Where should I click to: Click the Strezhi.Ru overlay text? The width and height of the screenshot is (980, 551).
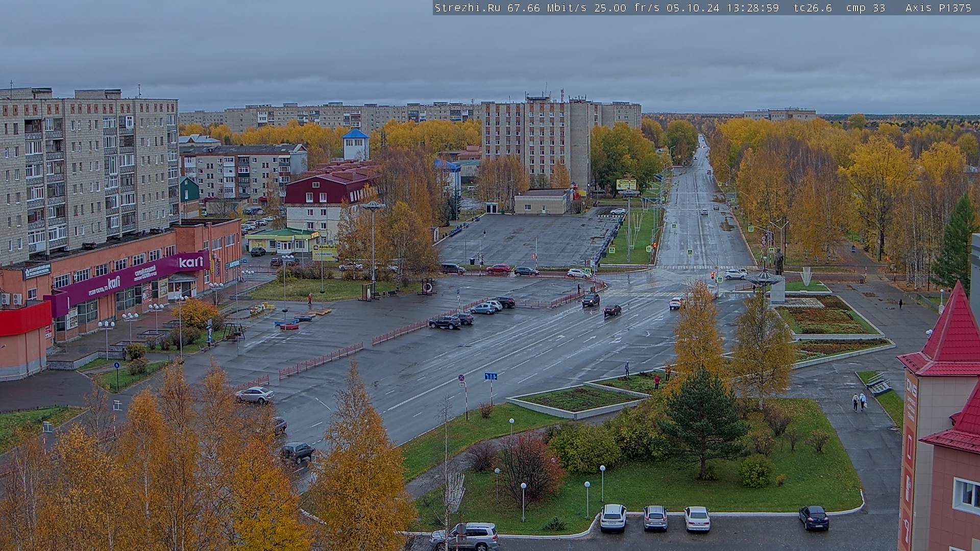pyautogui.click(x=467, y=8)
